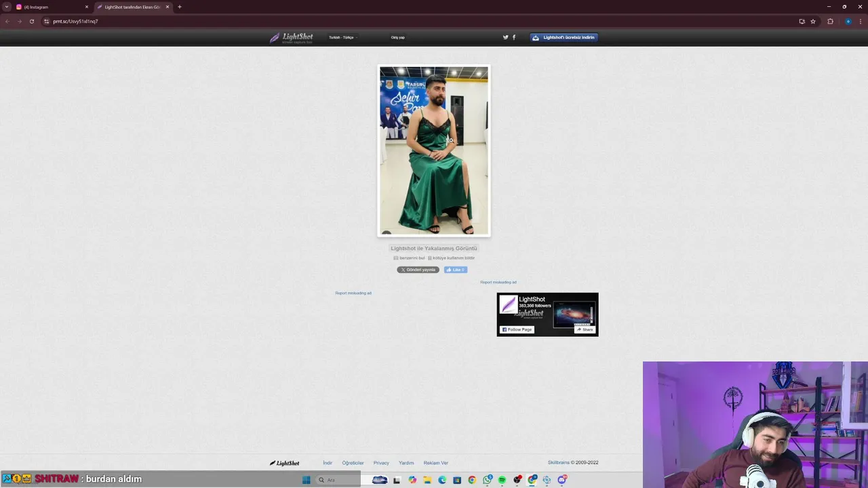Open the browser profile avatar
868x488 pixels.
848,21
